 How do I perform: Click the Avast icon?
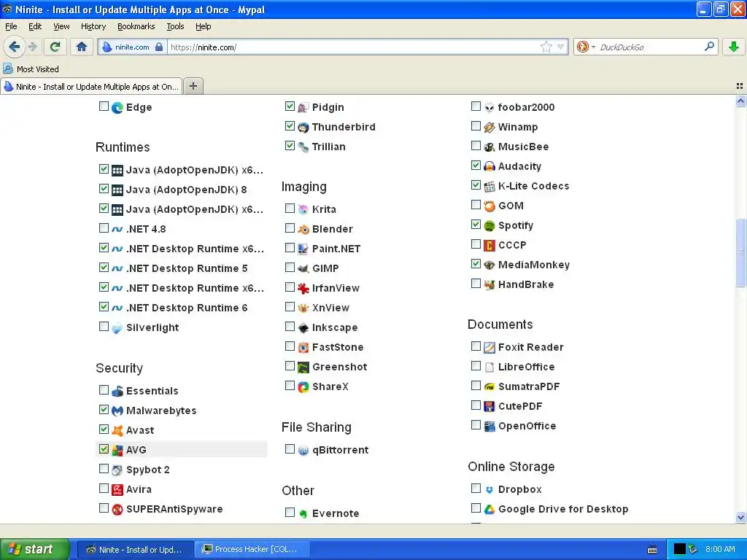coord(117,430)
